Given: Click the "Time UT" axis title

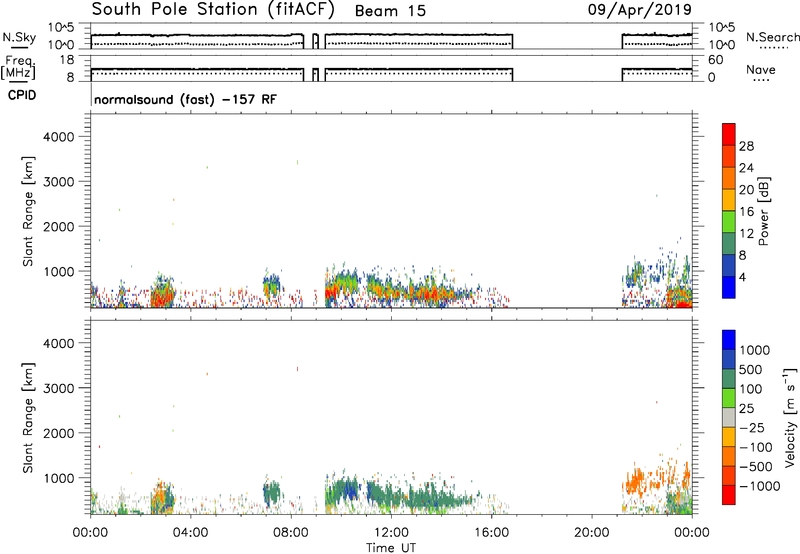Looking at the screenshot, I should coord(391,548).
